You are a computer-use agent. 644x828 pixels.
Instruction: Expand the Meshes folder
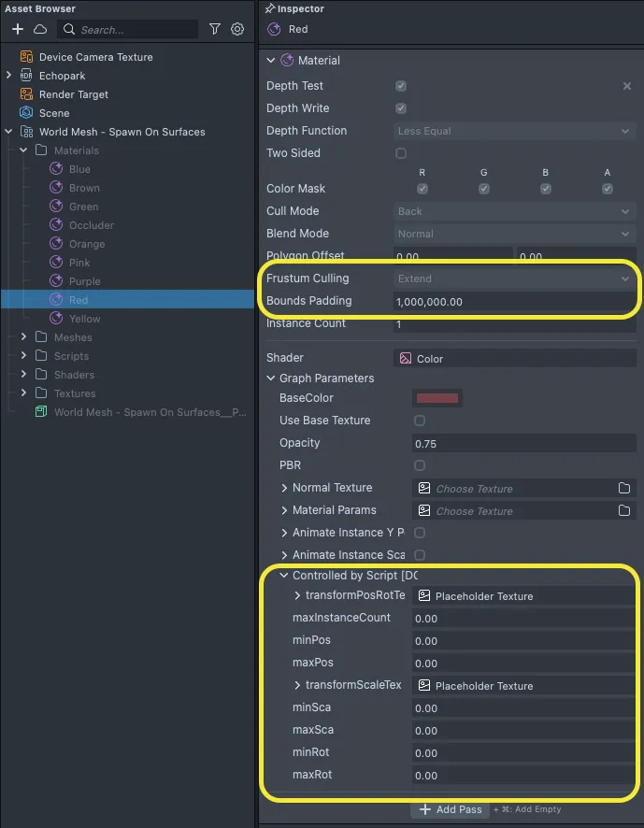[x=25, y=337]
